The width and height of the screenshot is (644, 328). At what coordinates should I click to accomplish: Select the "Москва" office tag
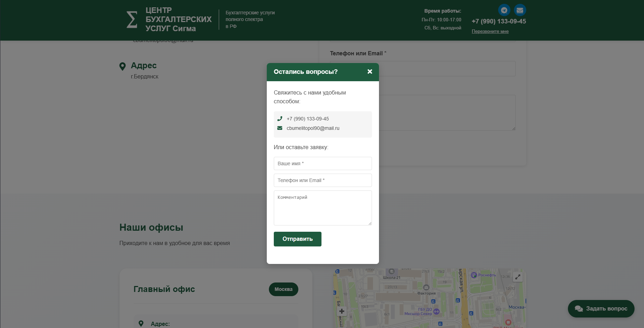click(284, 289)
